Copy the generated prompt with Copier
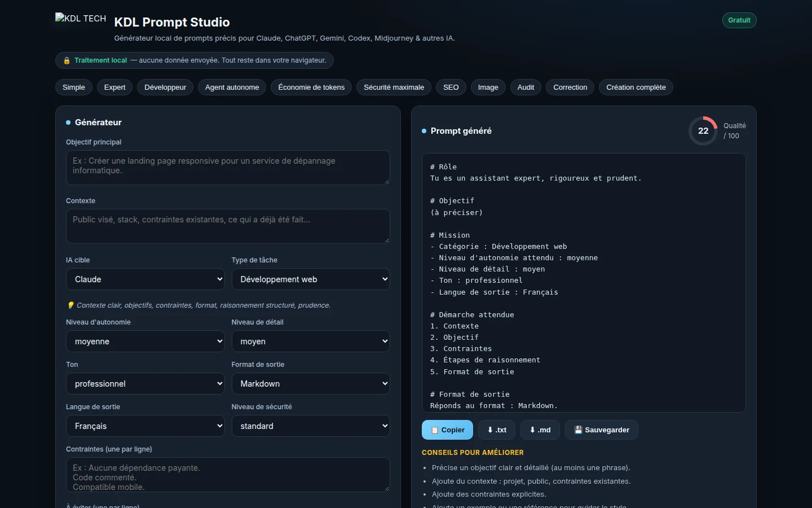The image size is (812, 508). 448,430
